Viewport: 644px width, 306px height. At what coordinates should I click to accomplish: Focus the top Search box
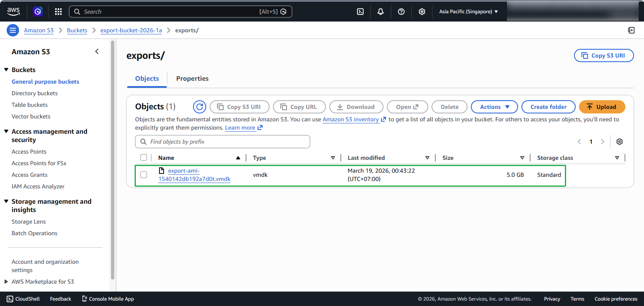coord(181,12)
